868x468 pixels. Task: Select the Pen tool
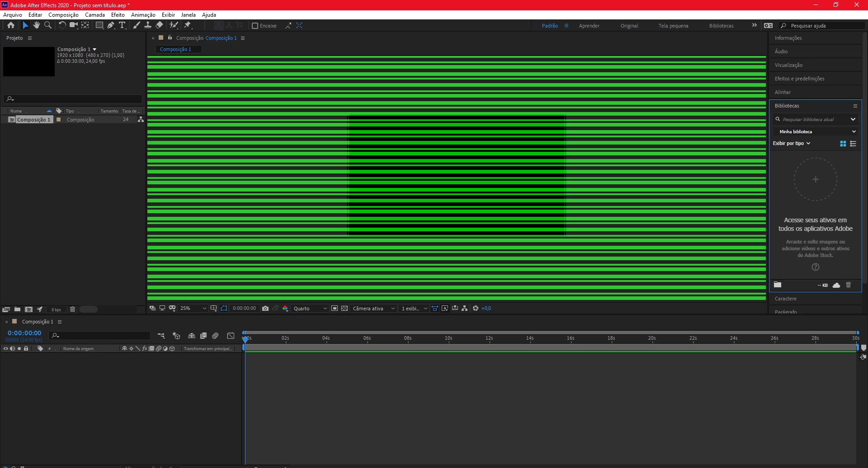pos(111,25)
